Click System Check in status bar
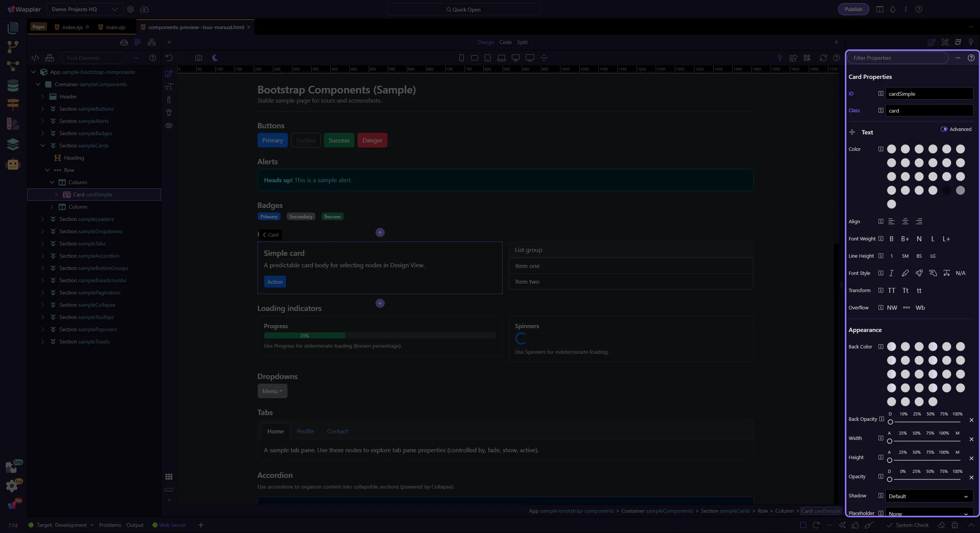Image resolution: width=980 pixels, height=533 pixels. pyautogui.click(x=912, y=525)
